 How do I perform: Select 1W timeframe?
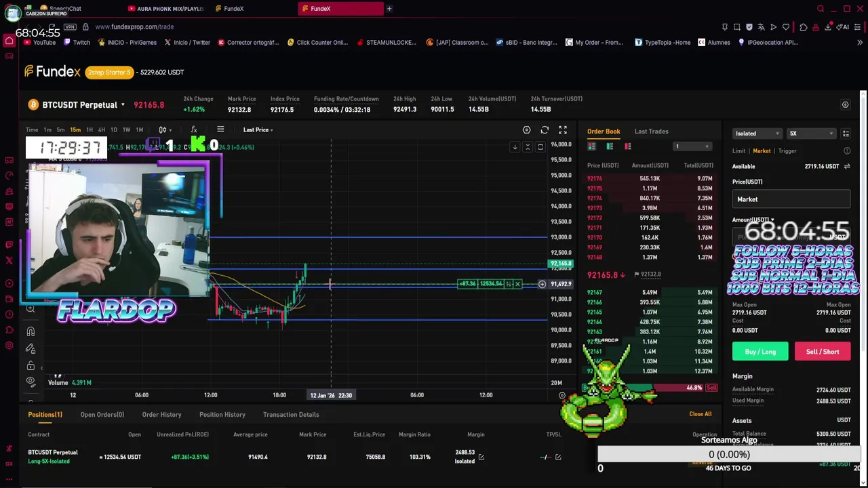click(x=126, y=130)
